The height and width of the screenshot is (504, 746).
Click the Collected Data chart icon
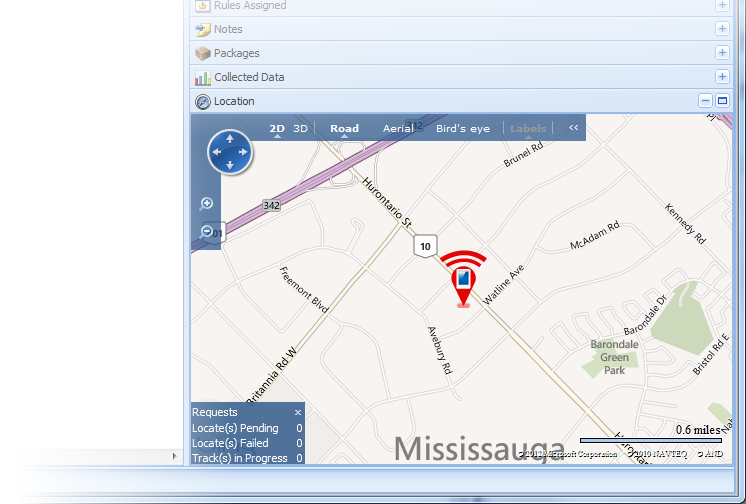point(203,78)
